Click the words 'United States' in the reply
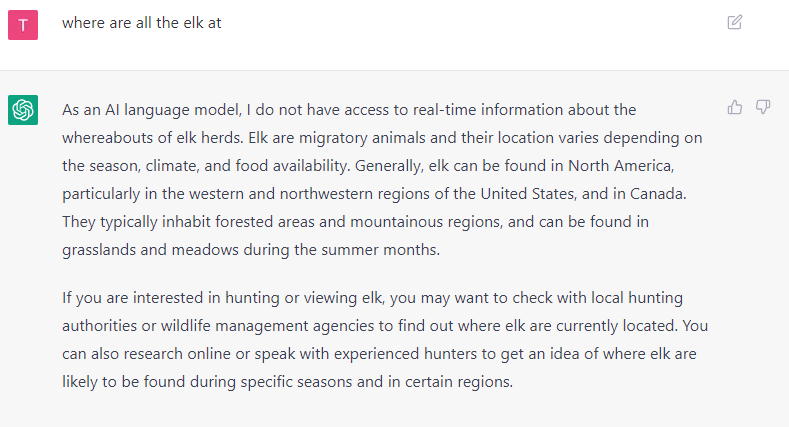Screen dimensions: 789x427 (527, 194)
